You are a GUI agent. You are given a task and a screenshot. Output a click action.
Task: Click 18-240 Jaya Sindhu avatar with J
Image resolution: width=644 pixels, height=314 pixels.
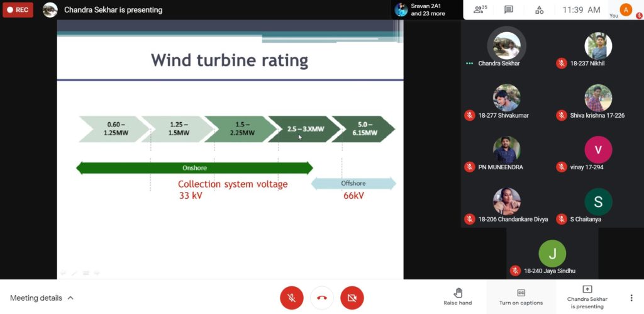click(x=552, y=254)
